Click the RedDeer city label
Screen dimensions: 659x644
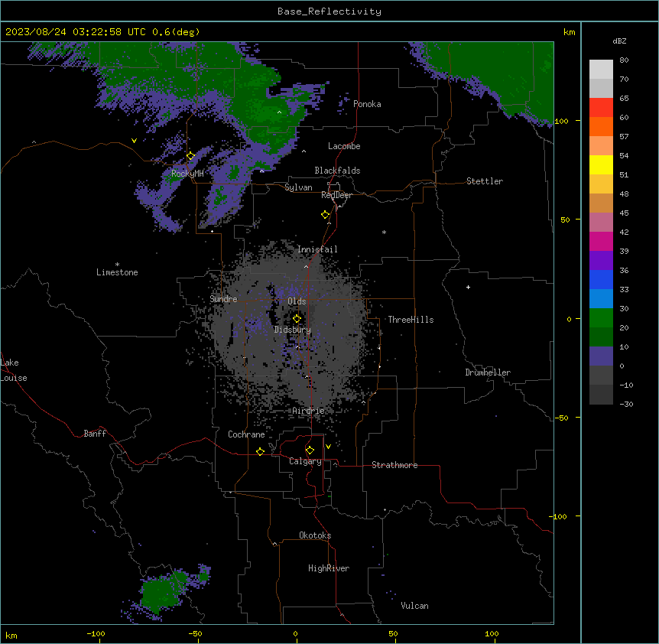pos(336,195)
